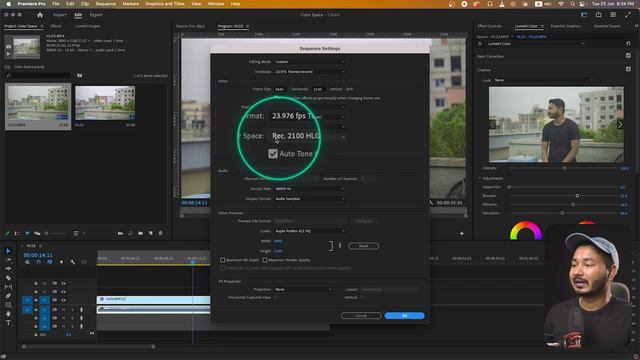Switch Project panel to freeform view
Screen dimensions: 640x360
(37, 233)
